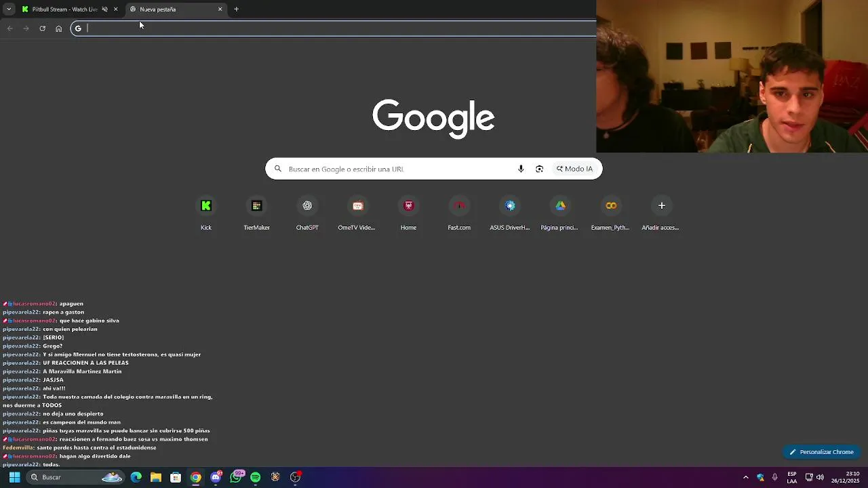Click chat message 'es campeon del mundo man'
The width and height of the screenshot is (868, 488).
click(81, 422)
